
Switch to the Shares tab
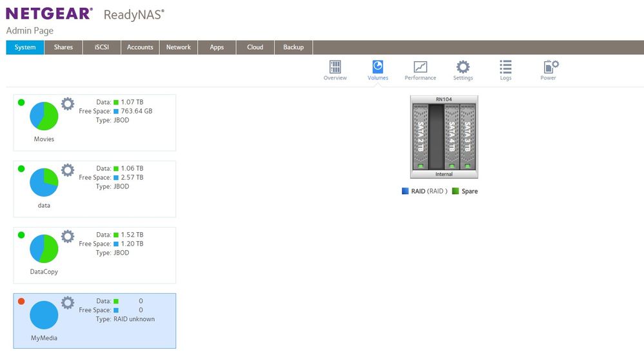[x=63, y=47]
